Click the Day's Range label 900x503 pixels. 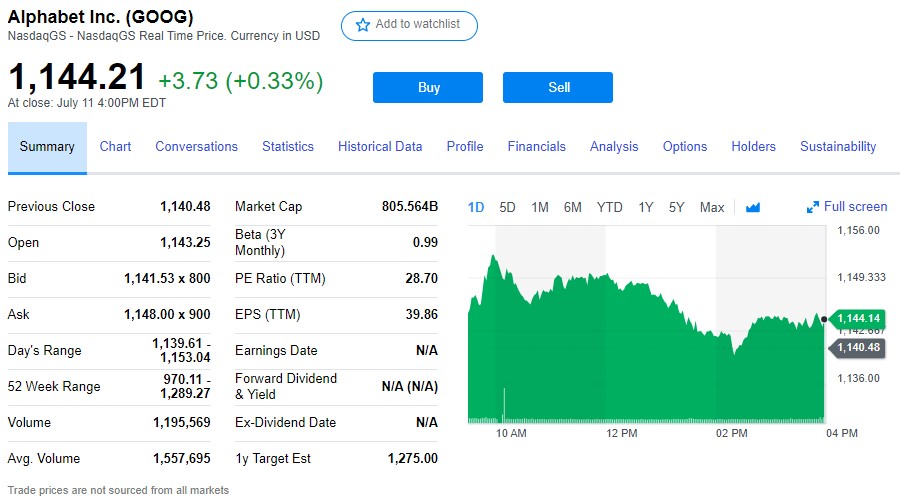[45, 351]
